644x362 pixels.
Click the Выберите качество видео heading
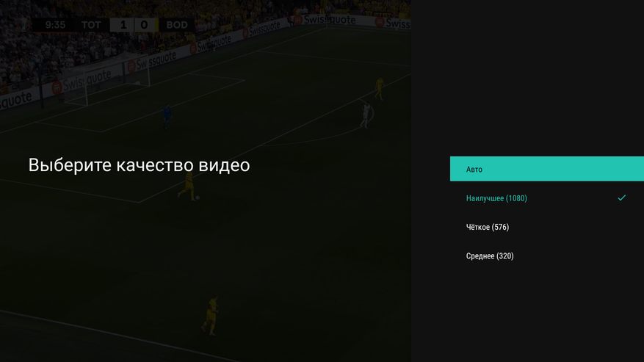[139, 165]
